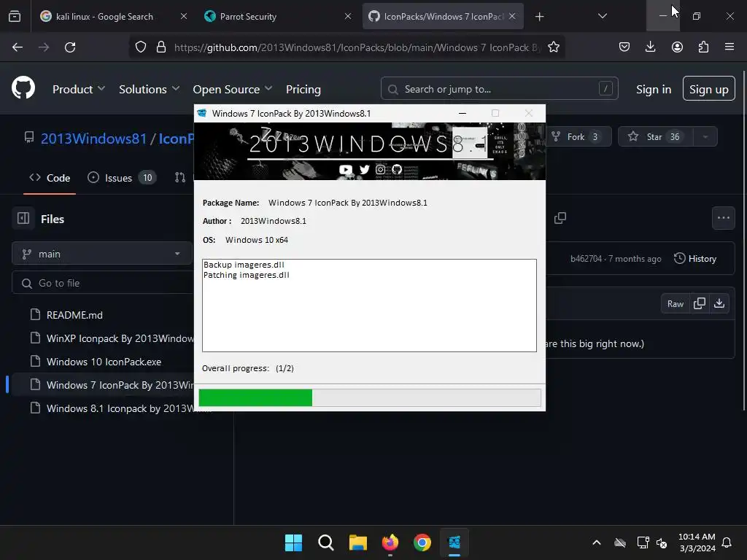Expand the Product menu
The width and height of the screenshot is (747, 560).
79,89
